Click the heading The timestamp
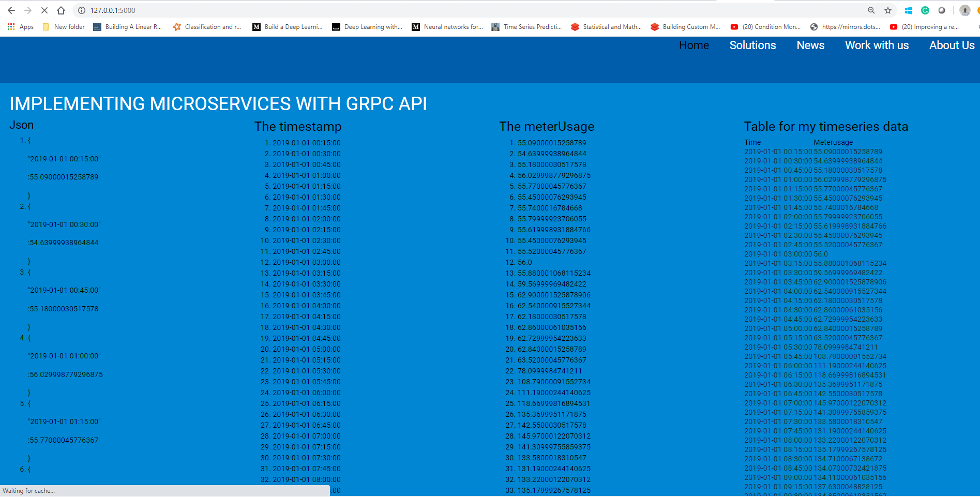Screen dimensions: 980x497 click(x=298, y=127)
